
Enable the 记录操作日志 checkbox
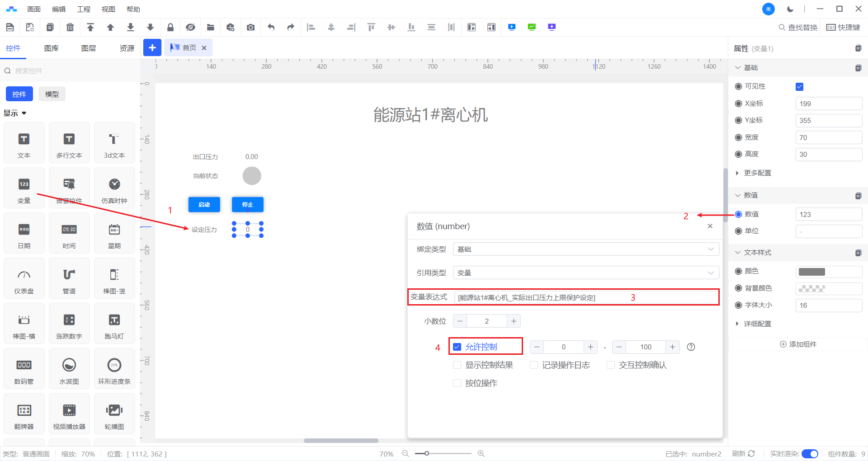(534, 365)
